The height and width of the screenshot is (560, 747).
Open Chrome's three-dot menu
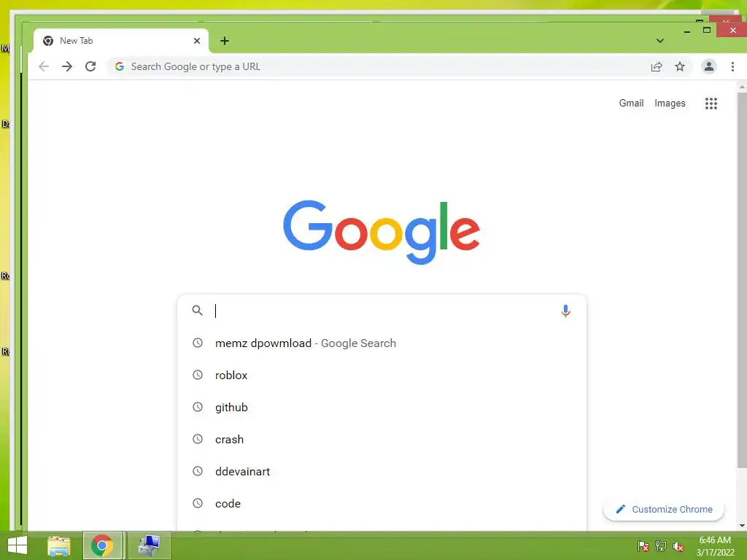pos(732,66)
